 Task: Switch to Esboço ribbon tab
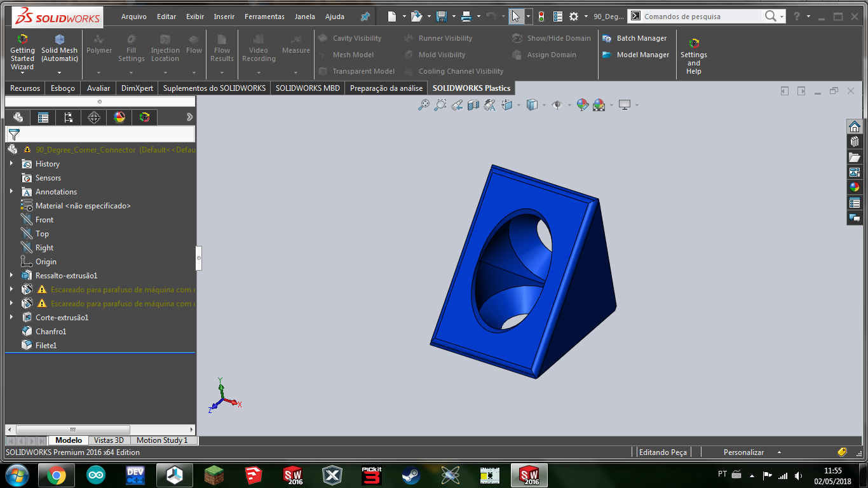pos(63,88)
